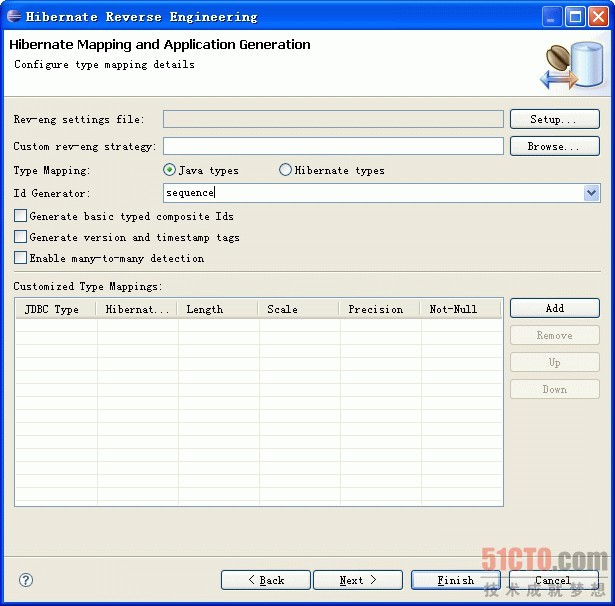This screenshot has height=606, width=615.
Task: Click the Custom rev-eng strategy field
Action: click(x=333, y=146)
